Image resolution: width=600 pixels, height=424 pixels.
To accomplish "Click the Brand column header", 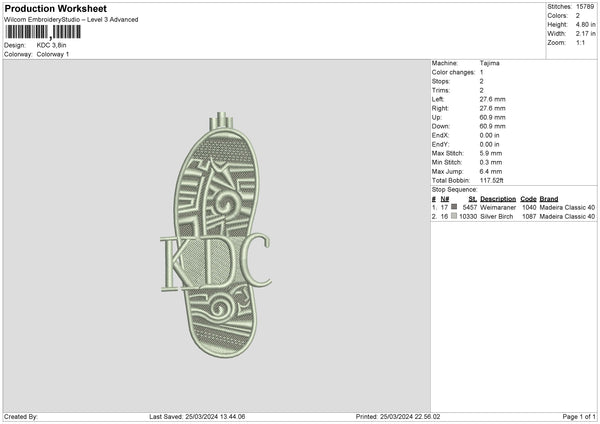I will (x=549, y=199).
